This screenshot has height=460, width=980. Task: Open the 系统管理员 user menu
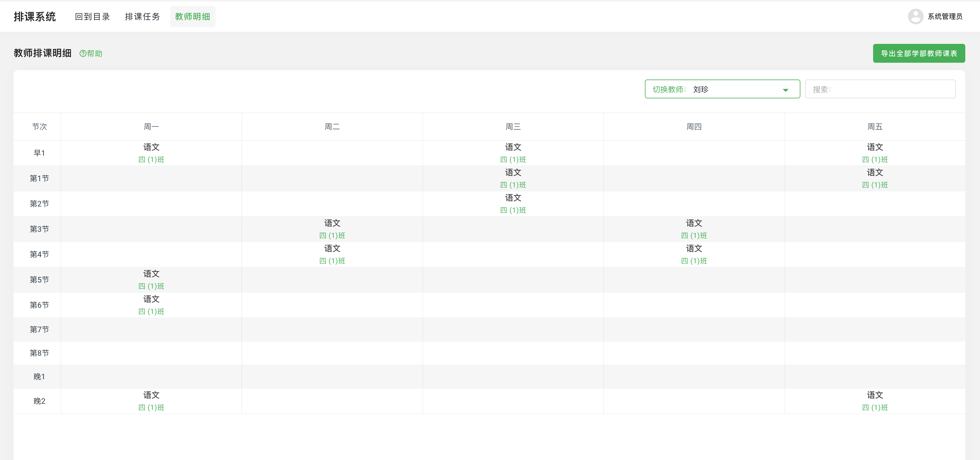click(x=945, y=16)
